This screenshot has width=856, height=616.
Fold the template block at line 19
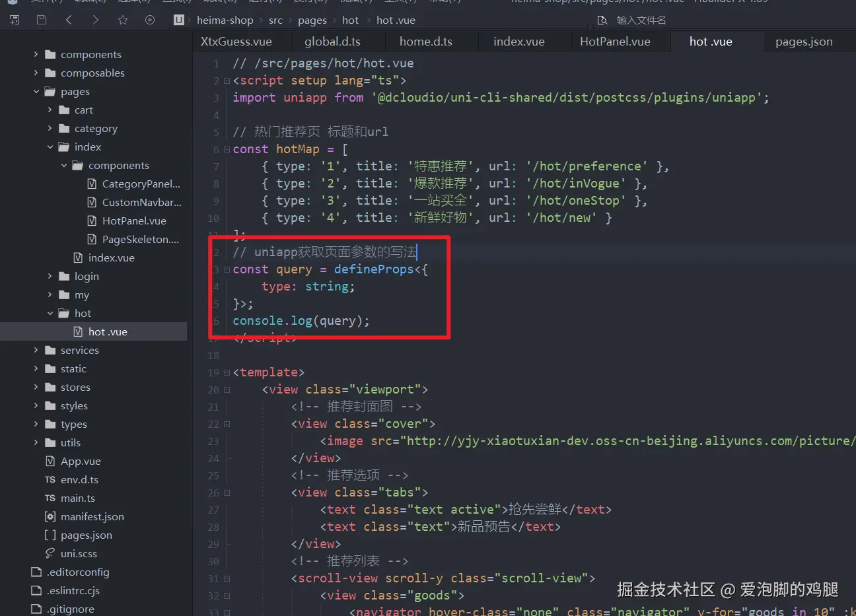(227, 372)
